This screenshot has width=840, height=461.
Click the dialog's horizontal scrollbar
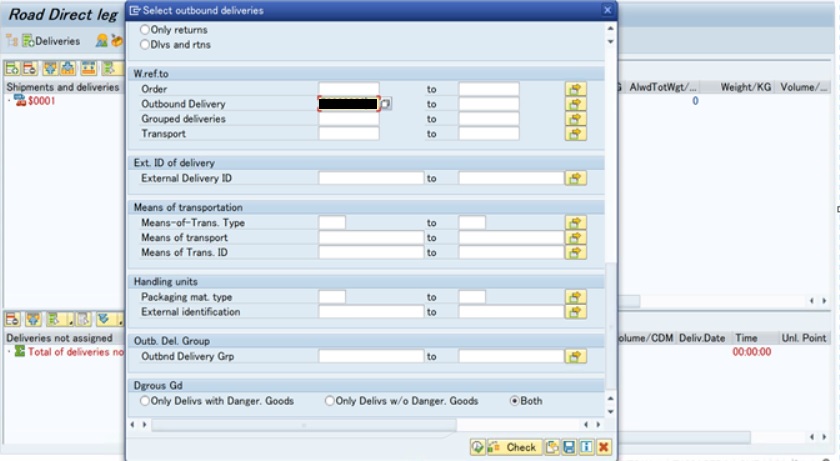pos(370,425)
